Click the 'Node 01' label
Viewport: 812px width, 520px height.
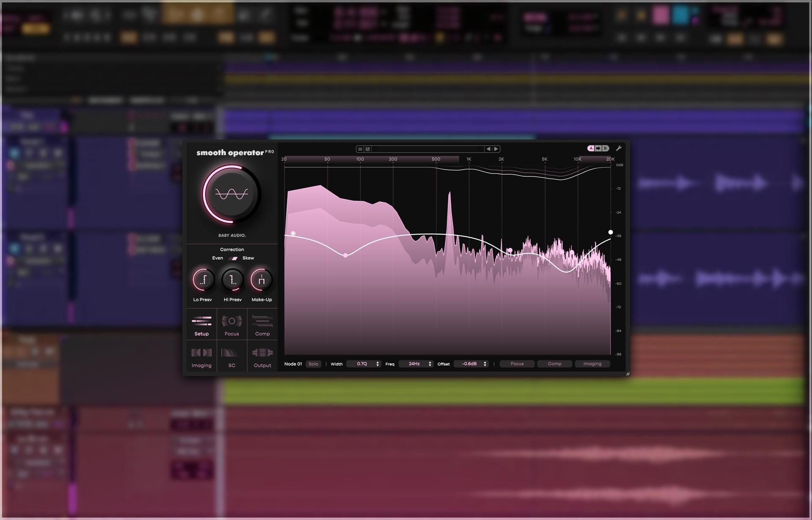(x=293, y=364)
